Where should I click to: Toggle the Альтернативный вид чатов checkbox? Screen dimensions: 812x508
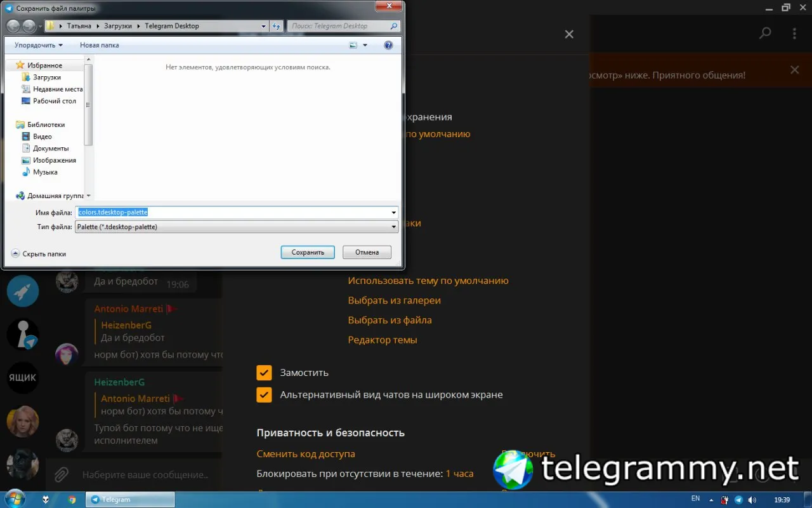(264, 395)
